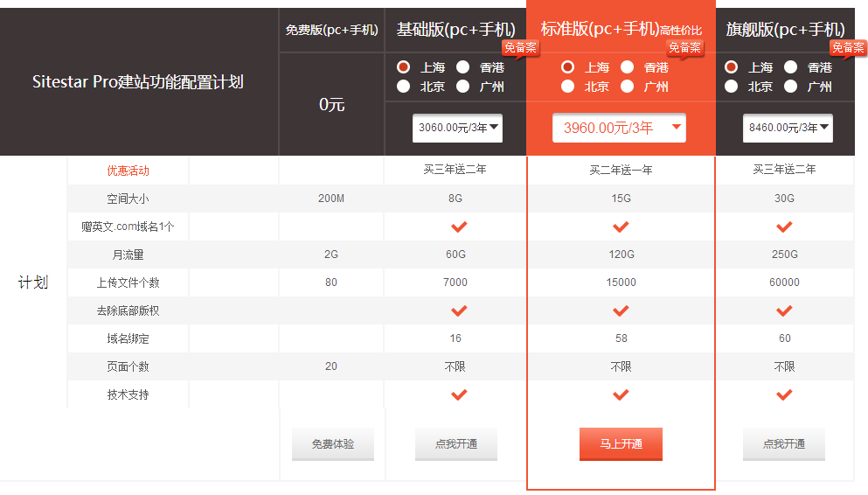This screenshot has width=868, height=495.
Task: Click 旗舰版 checkmark in 赠英文.com域名 row
Action: point(784,227)
